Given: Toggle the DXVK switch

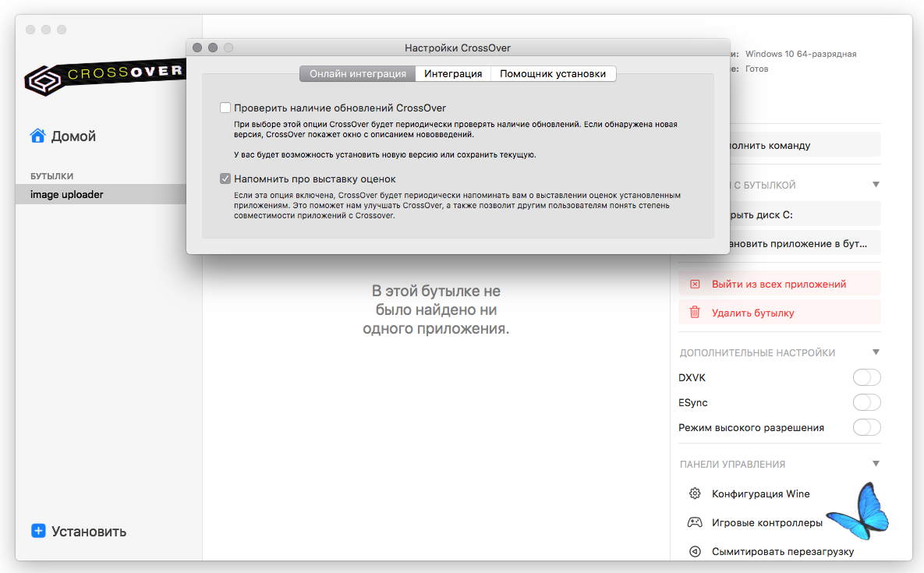Looking at the screenshot, I should (x=866, y=377).
